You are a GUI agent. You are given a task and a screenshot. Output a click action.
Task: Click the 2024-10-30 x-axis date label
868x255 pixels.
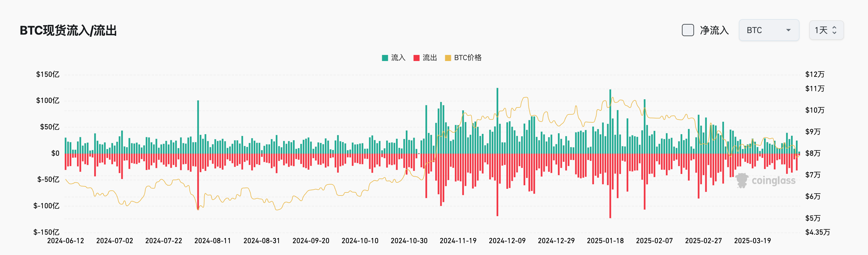(409, 241)
